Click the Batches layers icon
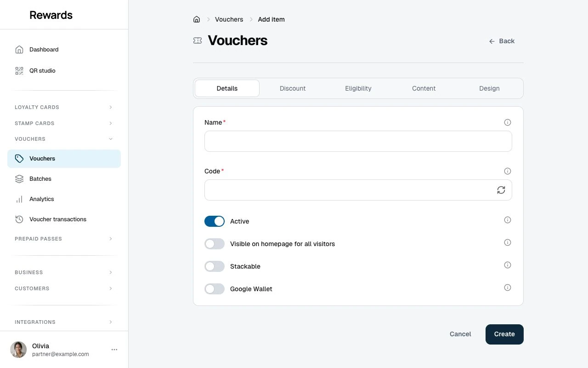 (x=19, y=179)
